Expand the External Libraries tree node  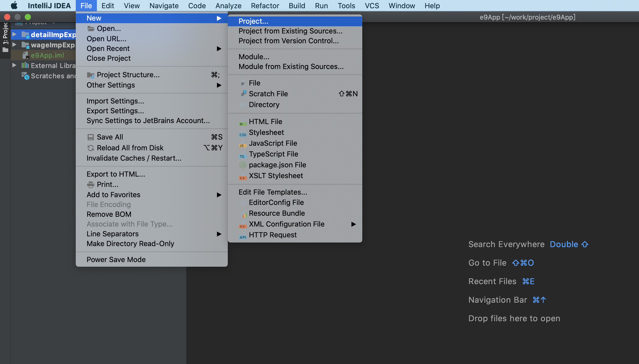tap(14, 65)
